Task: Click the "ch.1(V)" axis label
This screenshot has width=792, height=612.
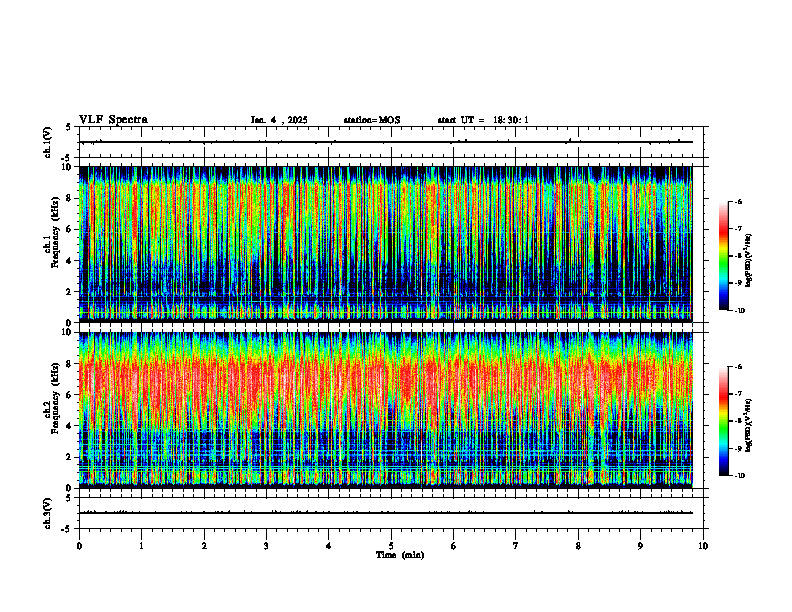Action: point(48,142)
